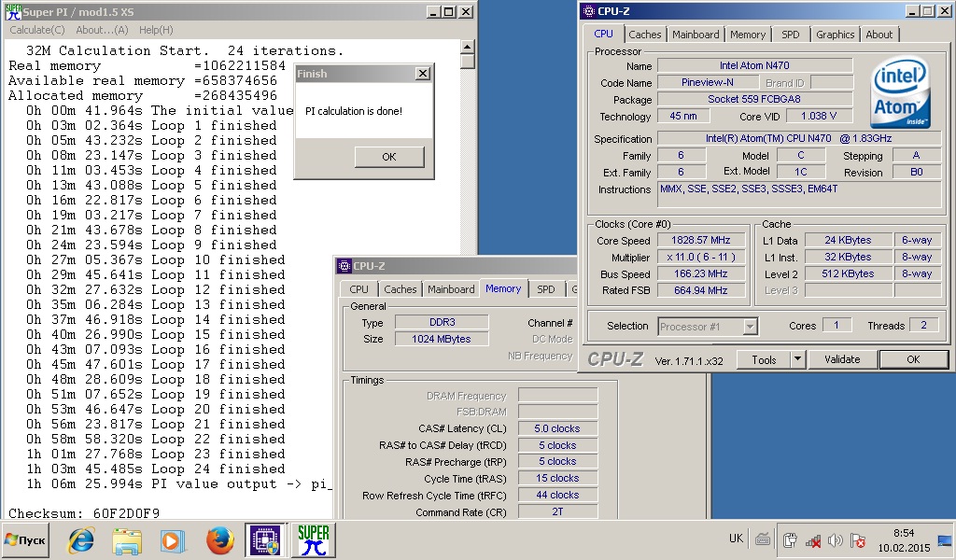Select CPU tab in the CPU-Z memory window
Viewport: 956px width, 560px height.
[358, 289]
